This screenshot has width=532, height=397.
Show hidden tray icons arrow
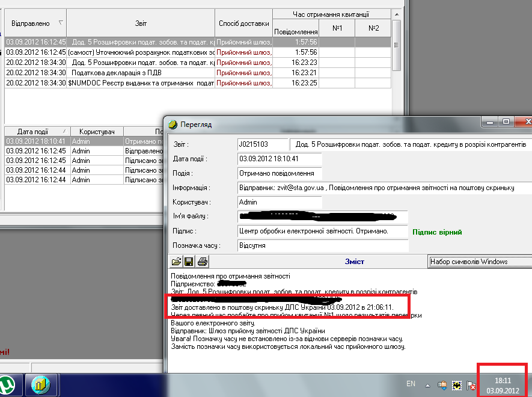[428, 384]
